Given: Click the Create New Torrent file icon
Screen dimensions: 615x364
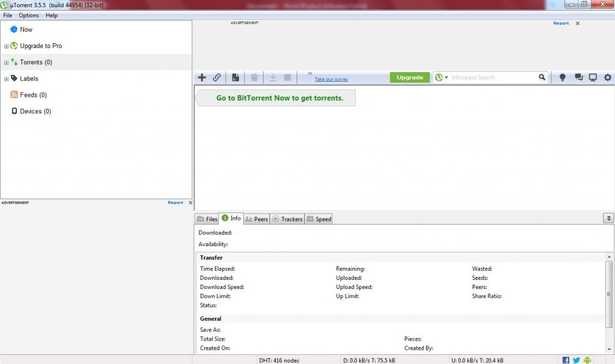Looking at the screenshot, I should (236, 77).
